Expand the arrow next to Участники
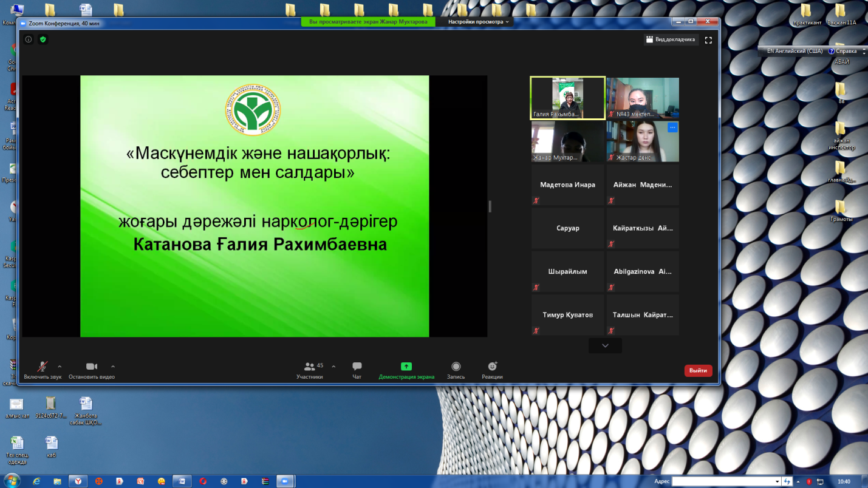This screenshot has width=868, height=488. point(333,367)
